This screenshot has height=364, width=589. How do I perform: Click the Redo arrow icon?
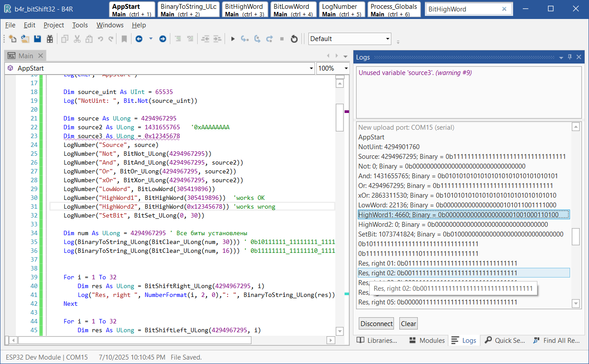tap(111, 39)
